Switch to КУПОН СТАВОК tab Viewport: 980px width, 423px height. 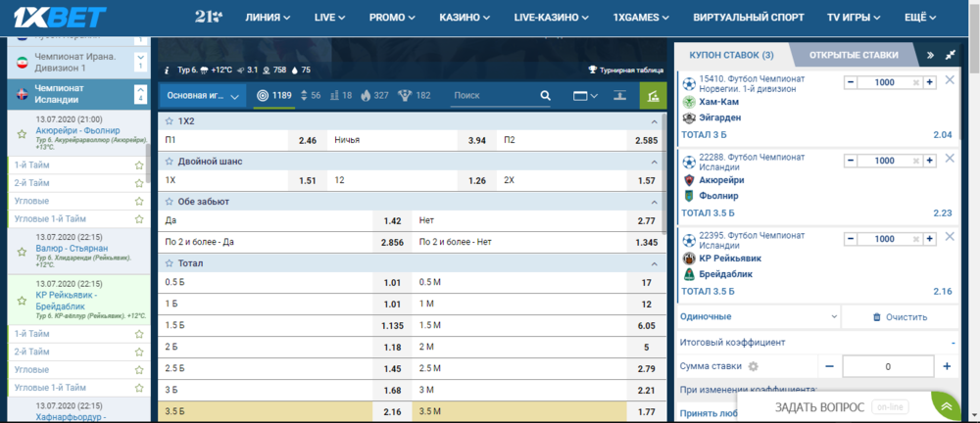[x=731, y=55]
